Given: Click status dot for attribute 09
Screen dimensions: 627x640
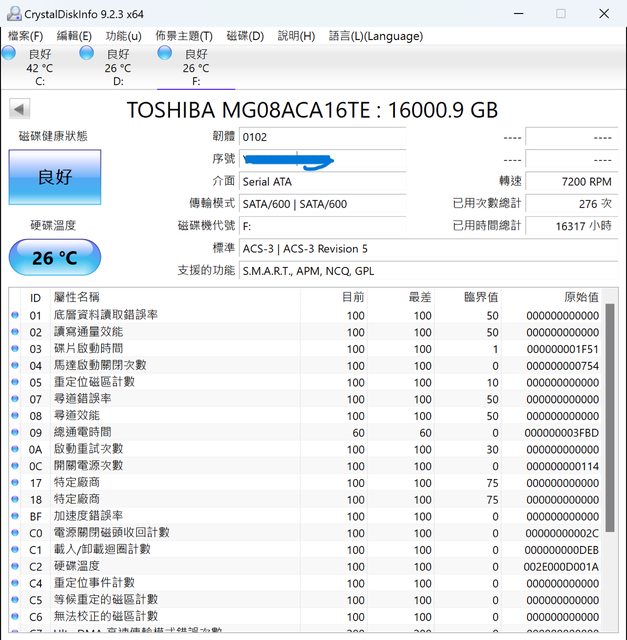Looking at the screenshot, I should (x=15, y=432).
